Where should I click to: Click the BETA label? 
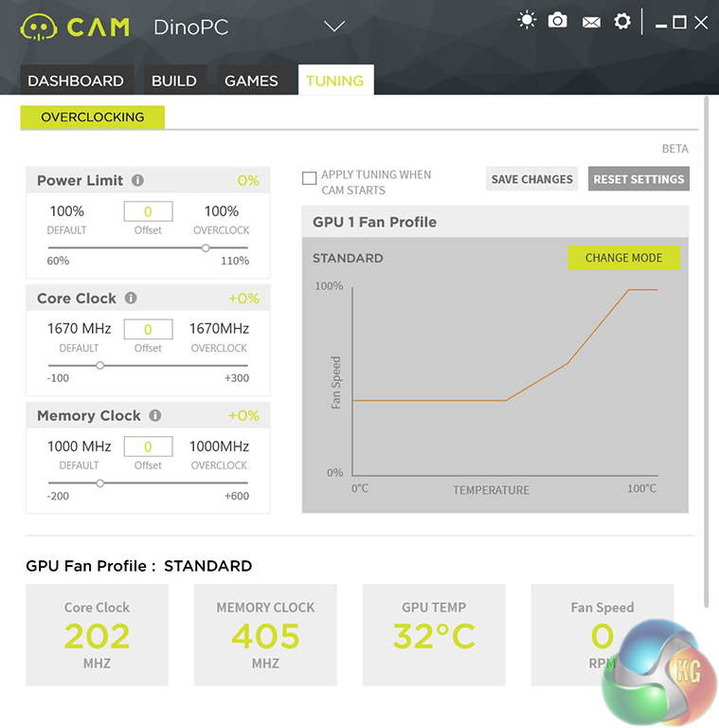(x=674, y=149)
